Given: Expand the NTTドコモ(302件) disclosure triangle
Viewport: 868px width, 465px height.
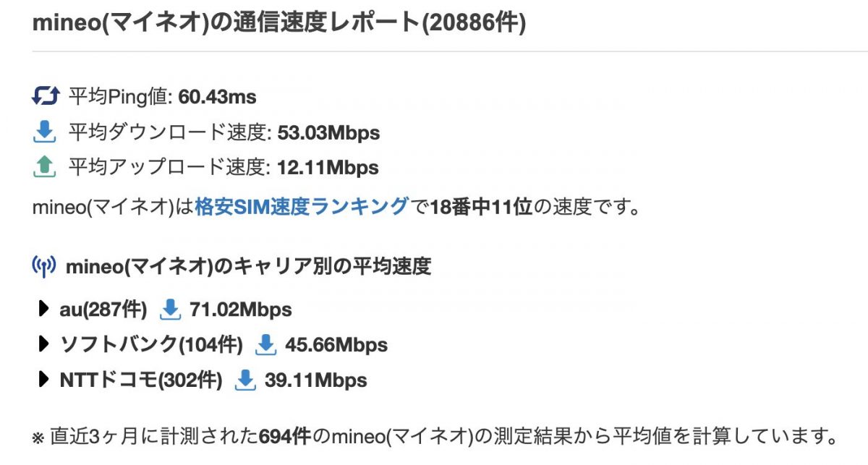Looking at the screenshot, I should (43, 380).
